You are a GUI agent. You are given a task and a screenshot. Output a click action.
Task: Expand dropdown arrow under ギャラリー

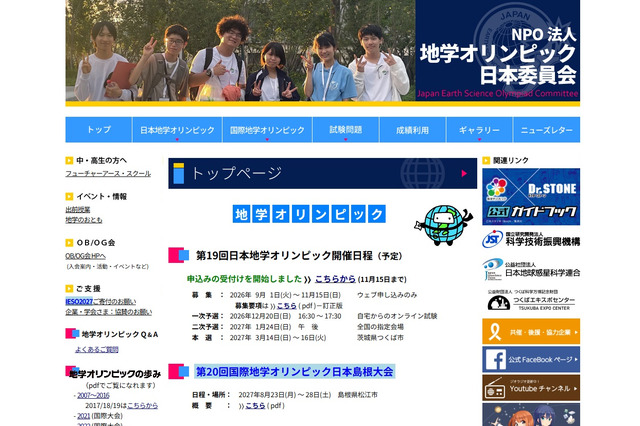tap(479, 140)
